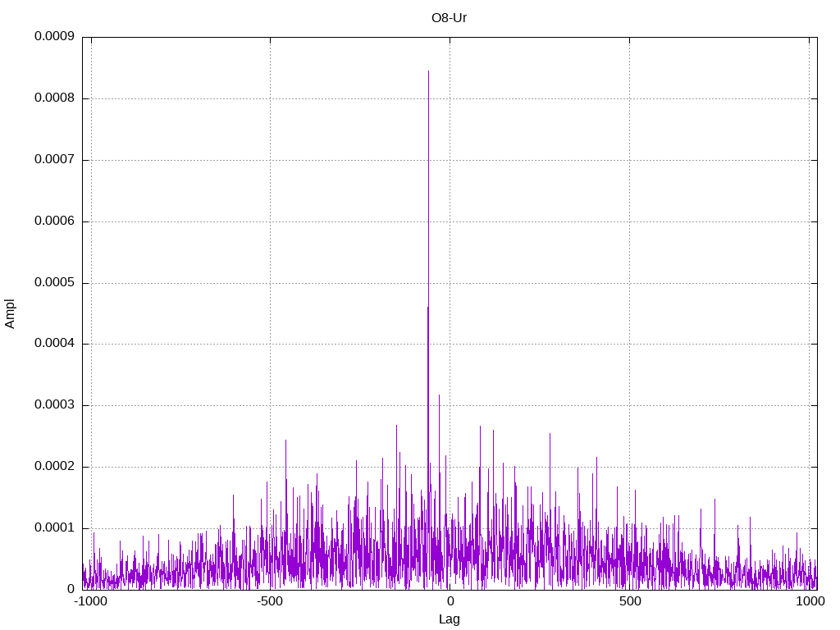Click the x-axis value -500
Screen dimensions: 840x630
tap(269, 601)
